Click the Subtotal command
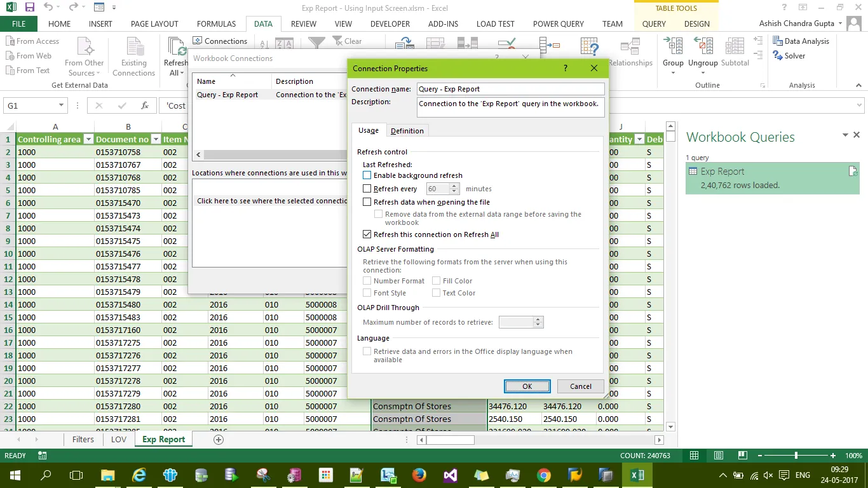This screenshot has width=868, height=488. click(735, 52)
